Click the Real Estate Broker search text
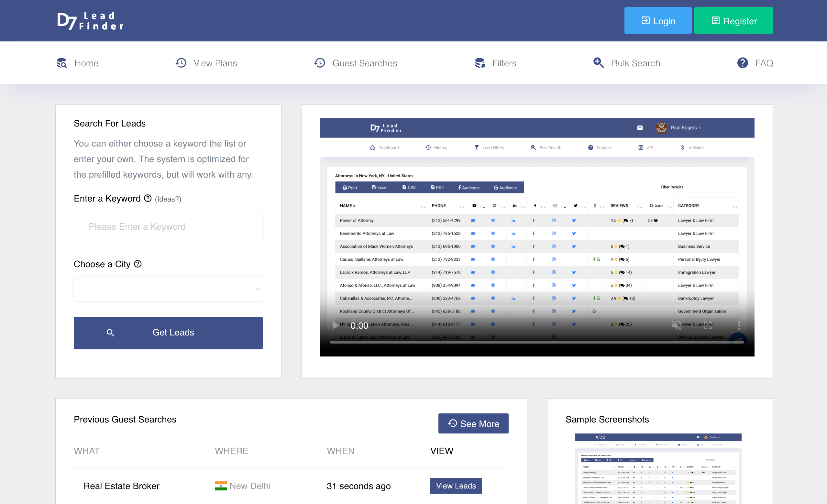The image size is (827, 504). (x=121, y=486)
